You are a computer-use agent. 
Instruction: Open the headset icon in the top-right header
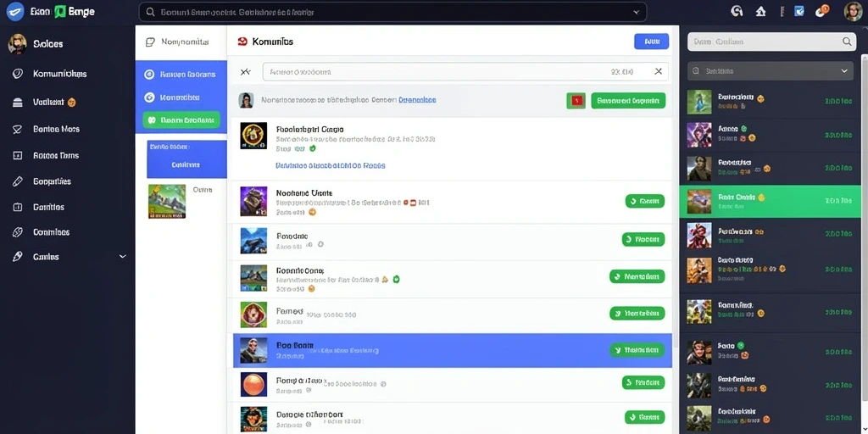point(737,11)
